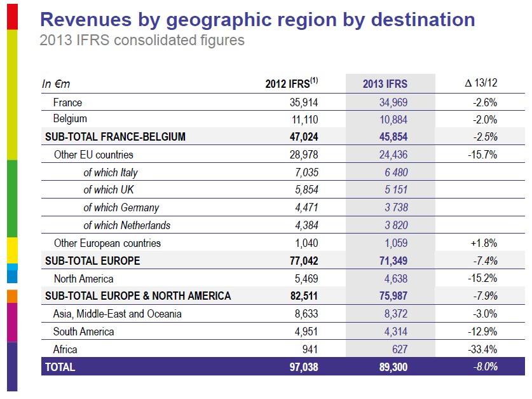The width and height of the screenshot is (532, 399).
Task: Click France change -2.6%
Action: pyautogui.click(x=485, y=102)
